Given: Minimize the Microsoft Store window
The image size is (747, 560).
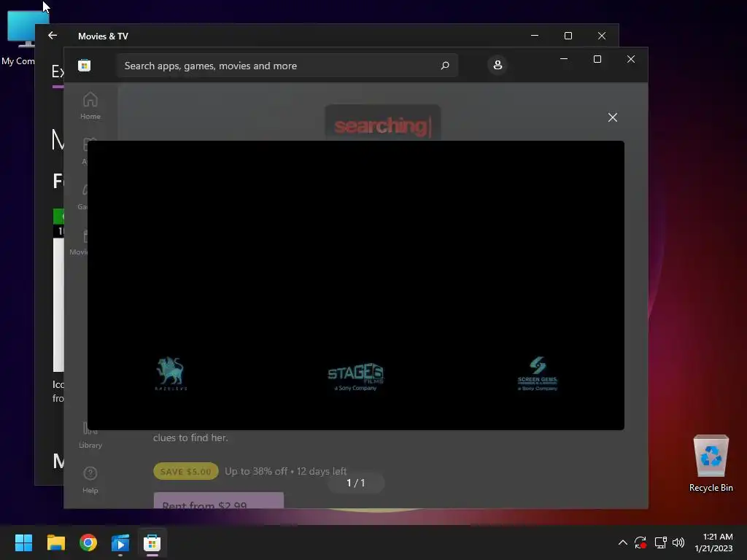Looking at the screenshot, I should (x=564, y=59).
